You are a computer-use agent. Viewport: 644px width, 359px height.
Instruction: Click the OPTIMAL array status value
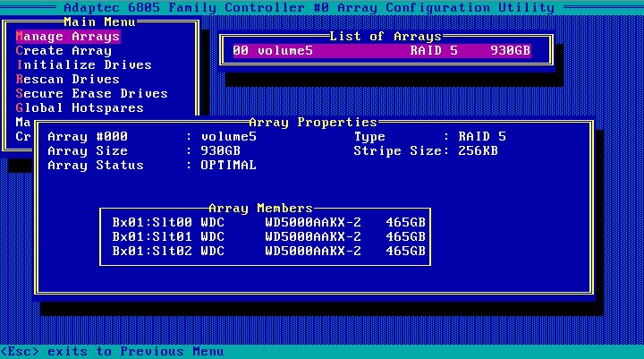point(228,166)
